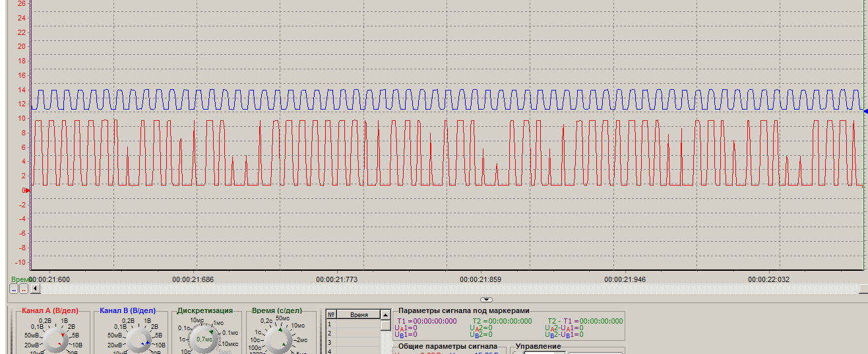Screen dimensions: 868x354
Task: Click the horizontal timeline scrollbar track
Action: [x=449, y=289]
